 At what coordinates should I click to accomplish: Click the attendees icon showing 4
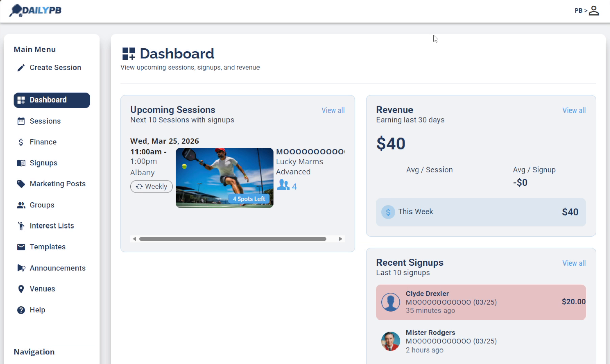tap(283, 185)
